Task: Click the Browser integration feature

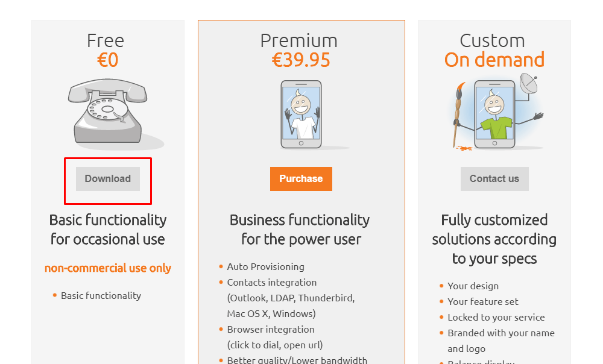Action: tap(270, 329)
